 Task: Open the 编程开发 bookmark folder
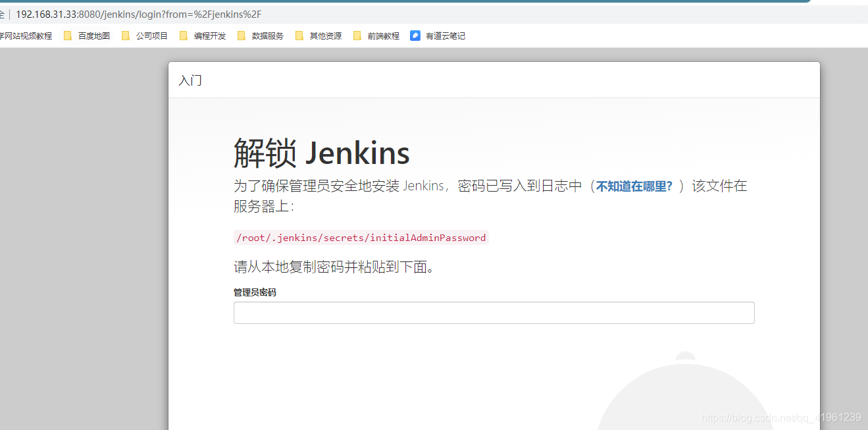pos(203,36)
